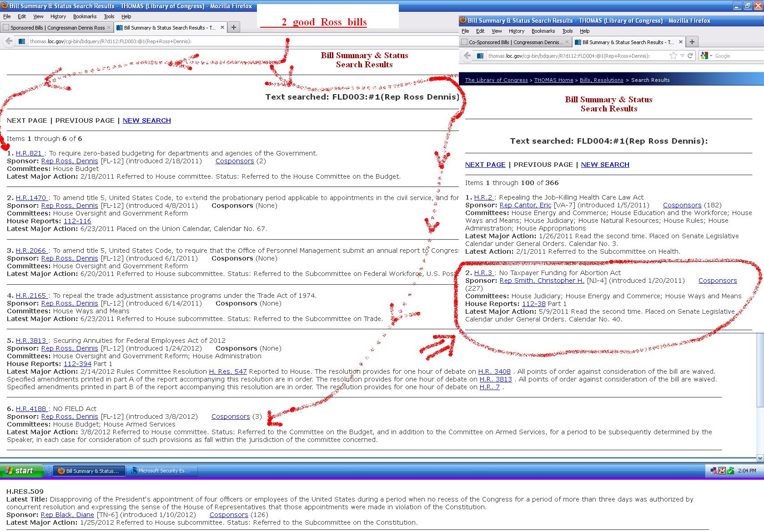Screen dimensions: 764x532
Task: Open Help menu in right window
Action: [585, 31]
